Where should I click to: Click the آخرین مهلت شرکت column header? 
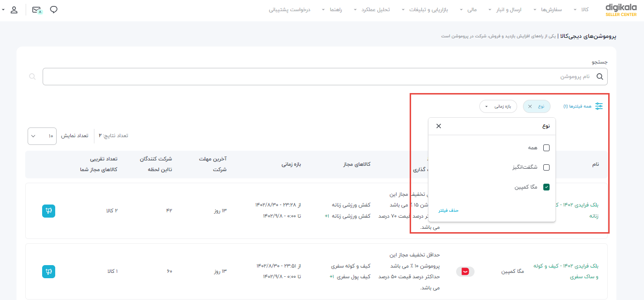coord(213,164)
